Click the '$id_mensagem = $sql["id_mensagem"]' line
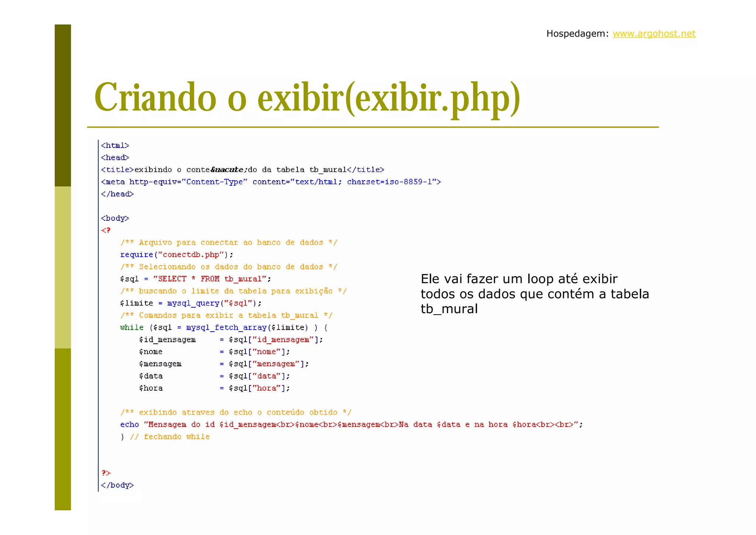 [x=231, y=340]
